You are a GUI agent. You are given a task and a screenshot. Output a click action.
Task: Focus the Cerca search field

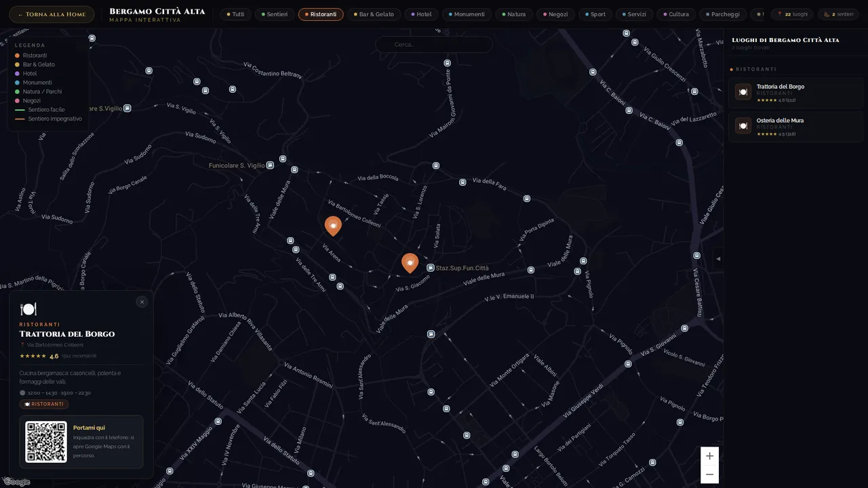click(x=434, y=45)
